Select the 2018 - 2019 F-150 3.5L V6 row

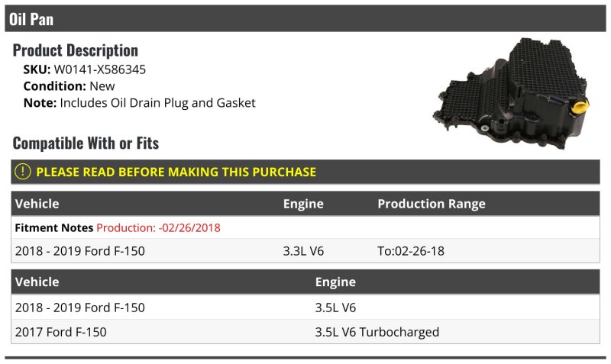(x=305, y=308)
